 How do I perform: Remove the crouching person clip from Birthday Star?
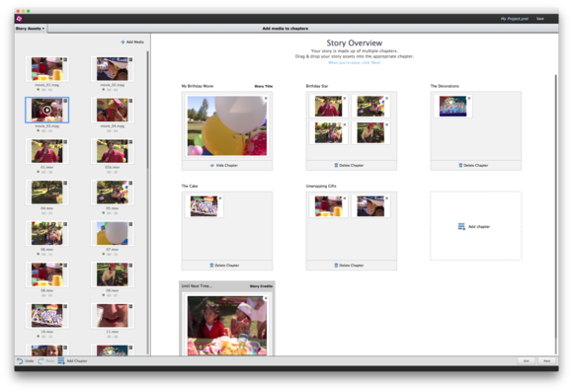pos(386,124)
